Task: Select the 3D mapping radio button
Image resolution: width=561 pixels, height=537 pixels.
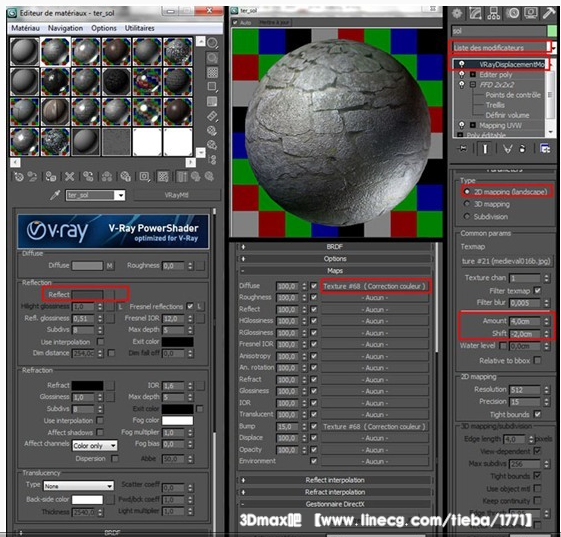Action: tap(467, 204)
